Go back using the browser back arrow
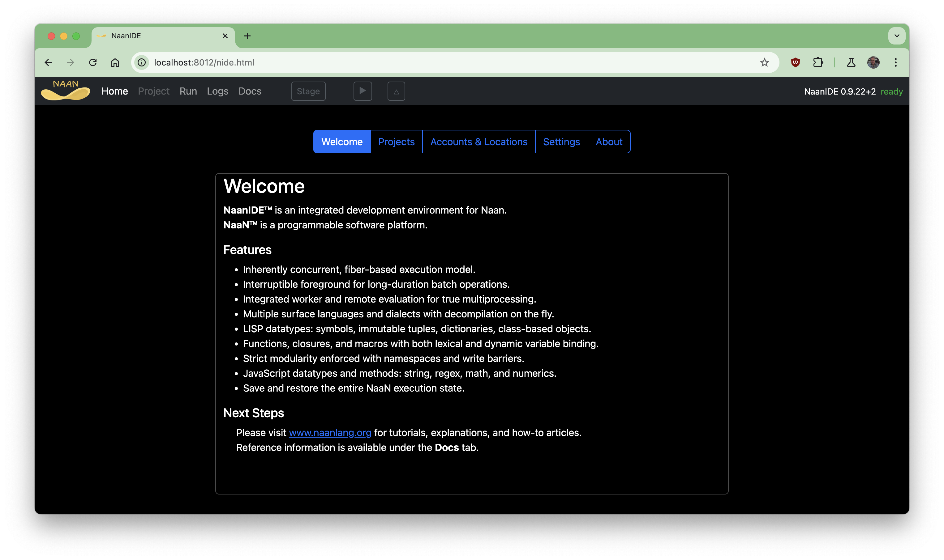 coord(48,62)
